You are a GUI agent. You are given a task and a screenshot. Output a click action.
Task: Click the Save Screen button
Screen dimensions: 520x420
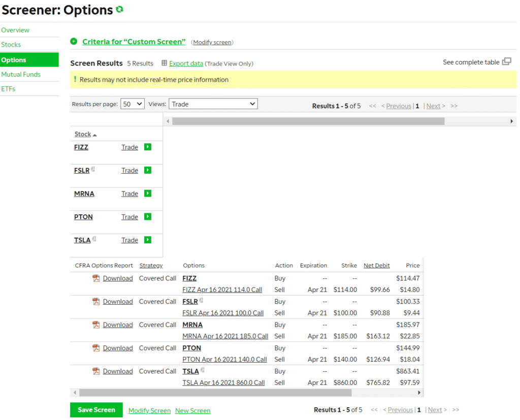tap(96, 409)
